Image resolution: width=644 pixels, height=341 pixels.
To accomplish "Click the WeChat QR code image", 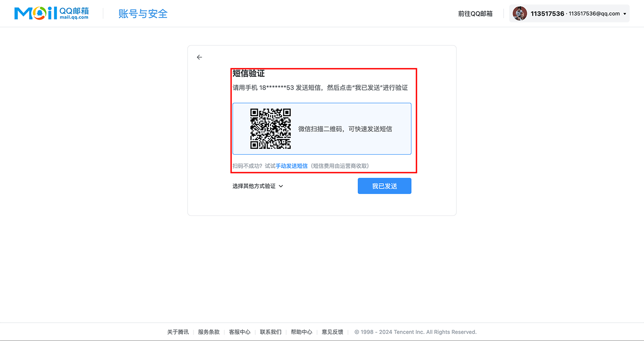I will pos(271,129).
